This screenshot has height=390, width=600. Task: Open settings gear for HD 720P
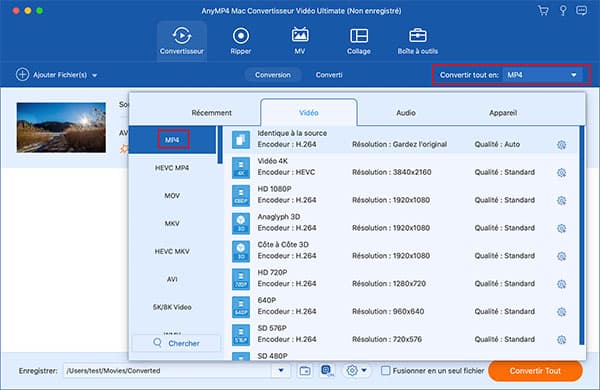coord(561,284)
